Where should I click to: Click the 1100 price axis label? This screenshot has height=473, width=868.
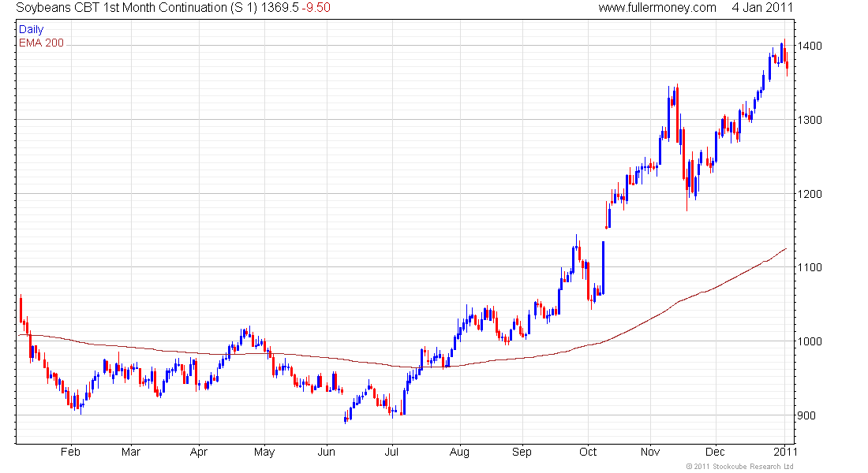coord(810,267)
